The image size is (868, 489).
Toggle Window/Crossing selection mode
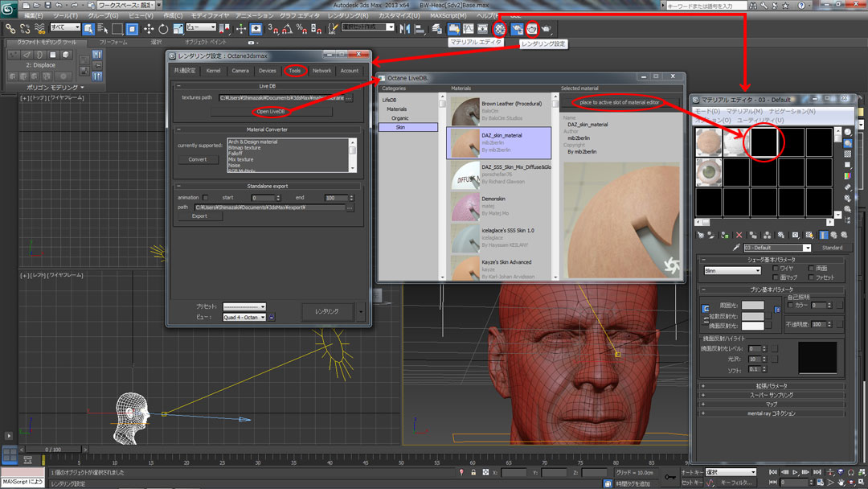(x=132, y=29)
